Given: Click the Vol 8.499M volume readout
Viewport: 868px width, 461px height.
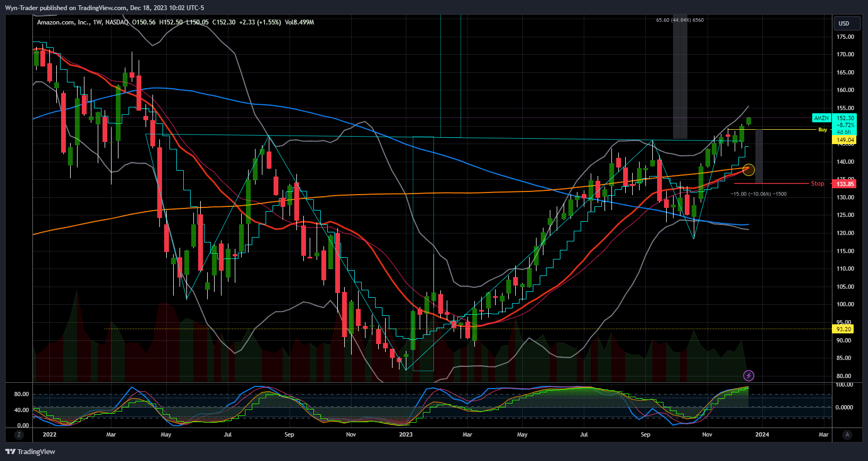Looking at the screenshot, I should click(299, 22).
